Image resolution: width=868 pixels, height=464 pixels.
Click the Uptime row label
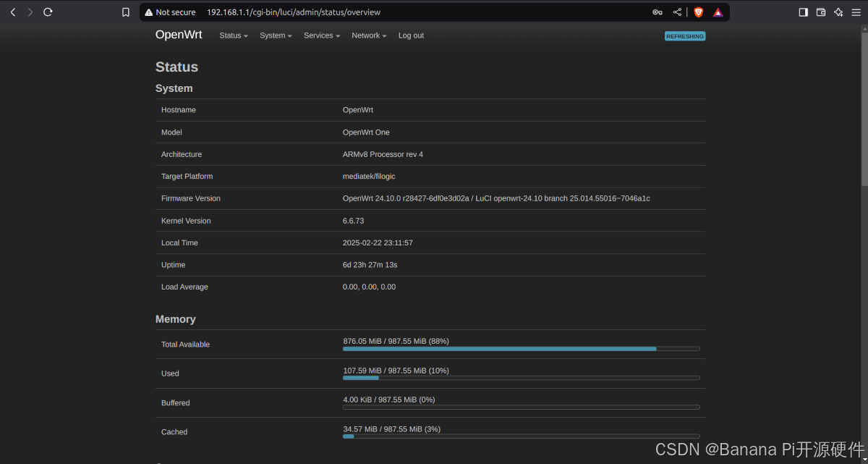pos(174,265)
